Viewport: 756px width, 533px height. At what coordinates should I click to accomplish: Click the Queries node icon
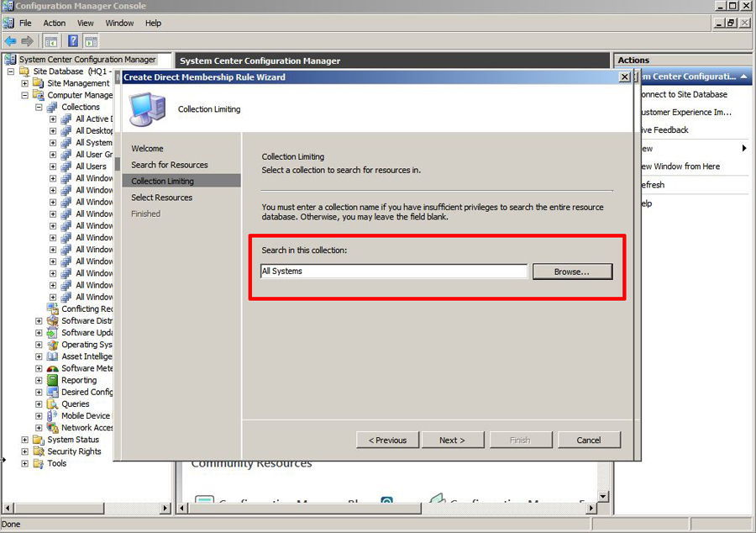(52, 404)
